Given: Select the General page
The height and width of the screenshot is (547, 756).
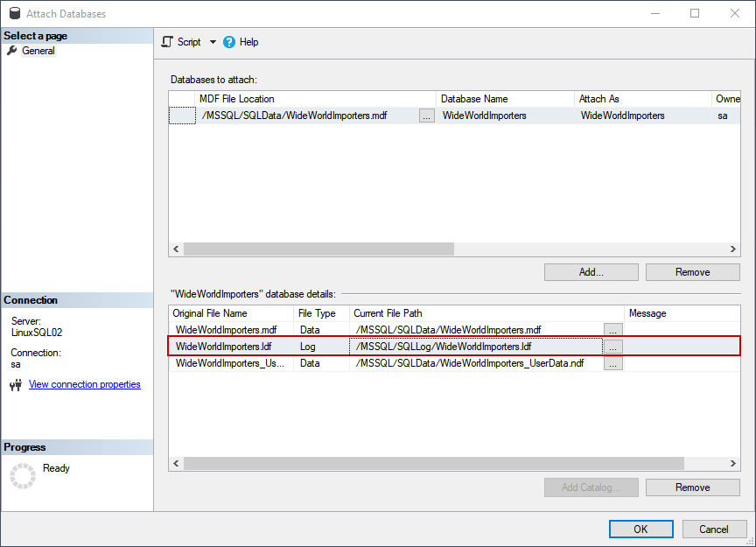Looking at the screenshot, I should point(38,51).
